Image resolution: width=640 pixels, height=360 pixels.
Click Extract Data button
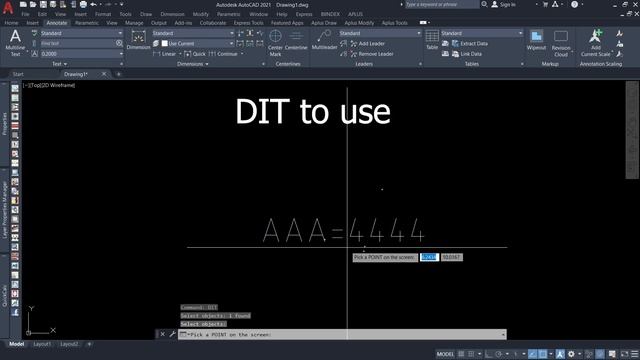(x=470, y=43)
